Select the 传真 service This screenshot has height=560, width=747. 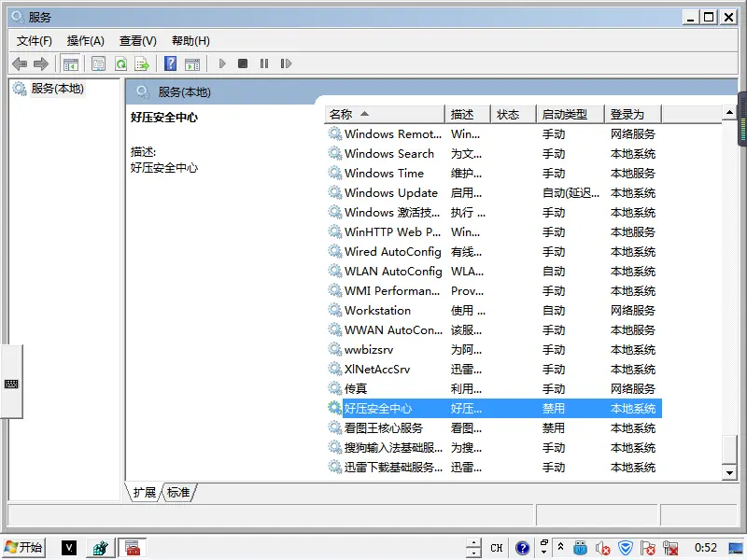click(x=493, y=389)
